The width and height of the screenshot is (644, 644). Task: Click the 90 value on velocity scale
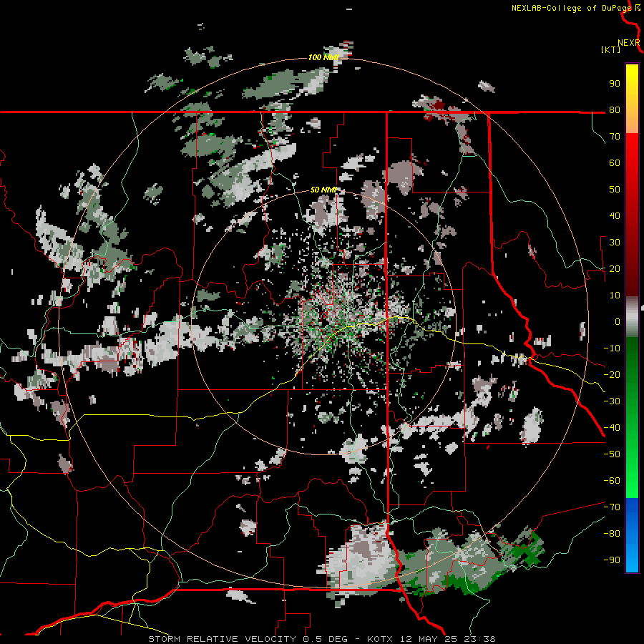coord(615,84)
